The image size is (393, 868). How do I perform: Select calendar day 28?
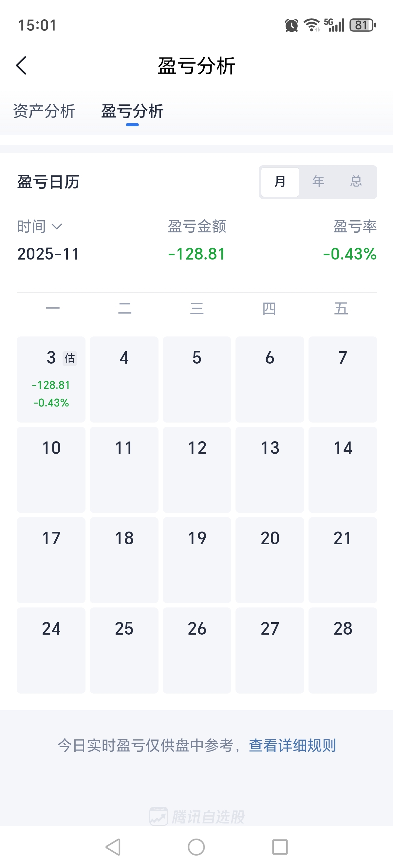click(343, 650)
